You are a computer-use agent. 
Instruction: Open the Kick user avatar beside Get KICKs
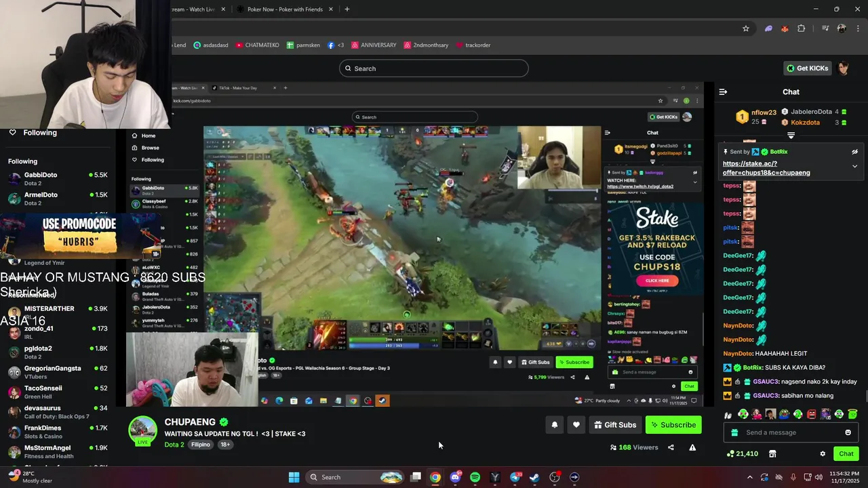point(843,68)
